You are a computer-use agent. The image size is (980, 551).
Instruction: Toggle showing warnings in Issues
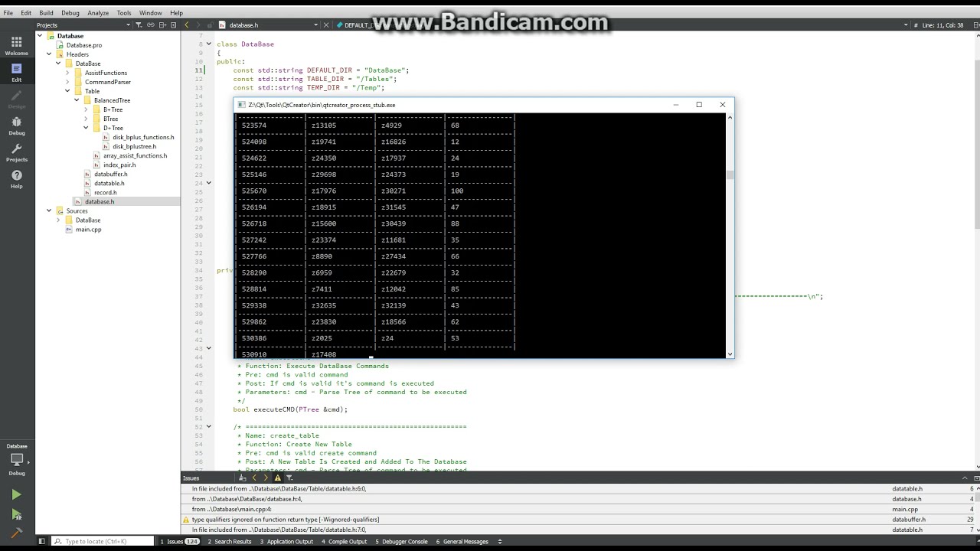pos(278,478)
